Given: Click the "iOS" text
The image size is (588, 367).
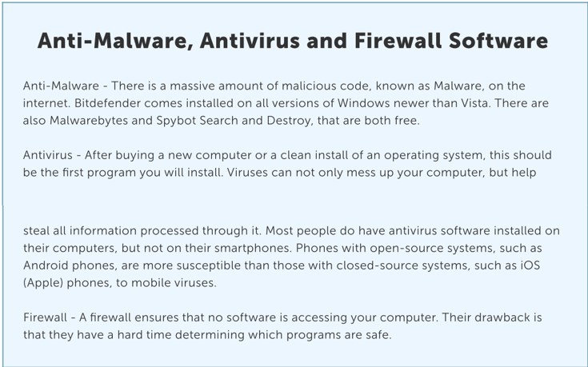Looking at the screenshot, I should click(530, 265).
